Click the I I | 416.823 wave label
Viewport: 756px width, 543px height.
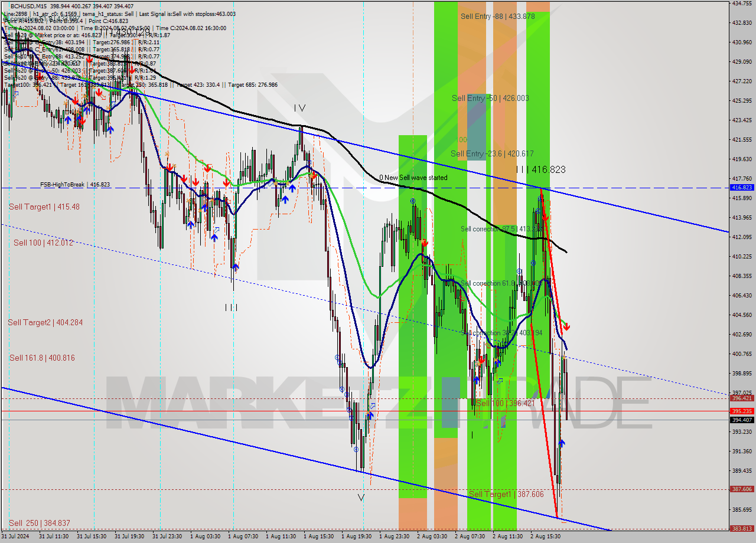point(541,169)
